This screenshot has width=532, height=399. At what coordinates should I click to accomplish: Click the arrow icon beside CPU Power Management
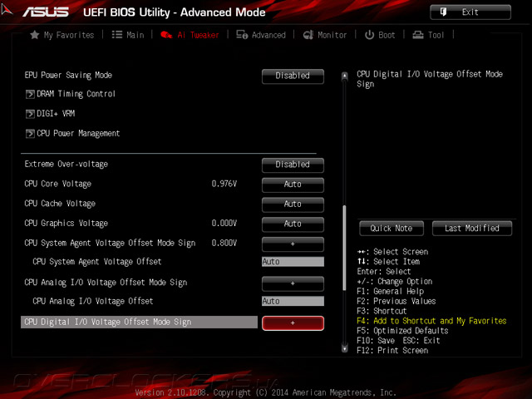30,134
